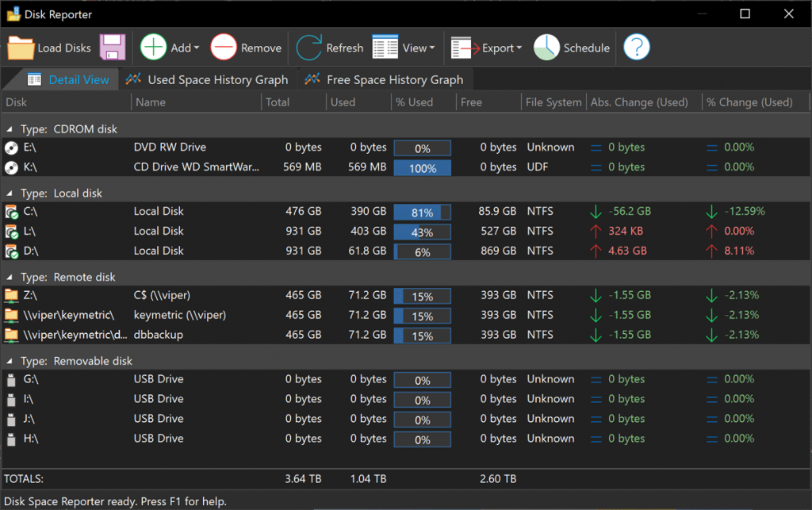Switch to Used Space History Graph tab

point(209,79)
